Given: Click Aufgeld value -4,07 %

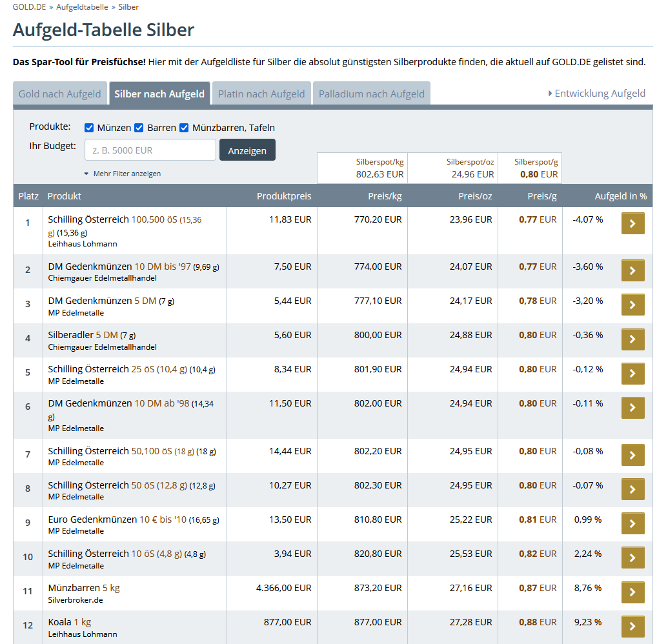Looking at the screenshot, I should tap(588, 219).
